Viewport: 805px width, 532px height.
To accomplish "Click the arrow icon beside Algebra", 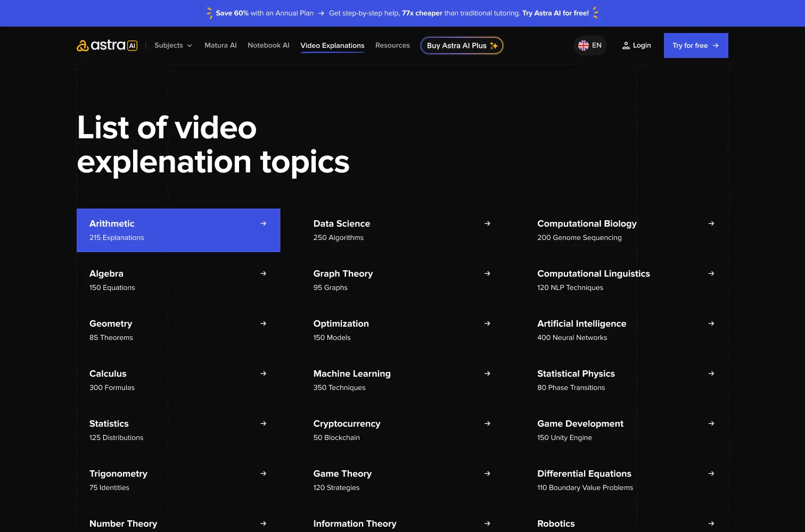I will coord(263,273).
